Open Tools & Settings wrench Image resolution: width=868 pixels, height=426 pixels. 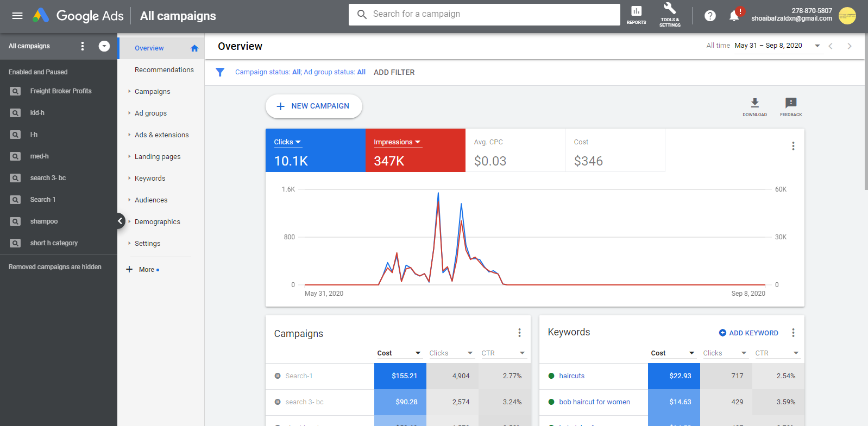point(670,14)
